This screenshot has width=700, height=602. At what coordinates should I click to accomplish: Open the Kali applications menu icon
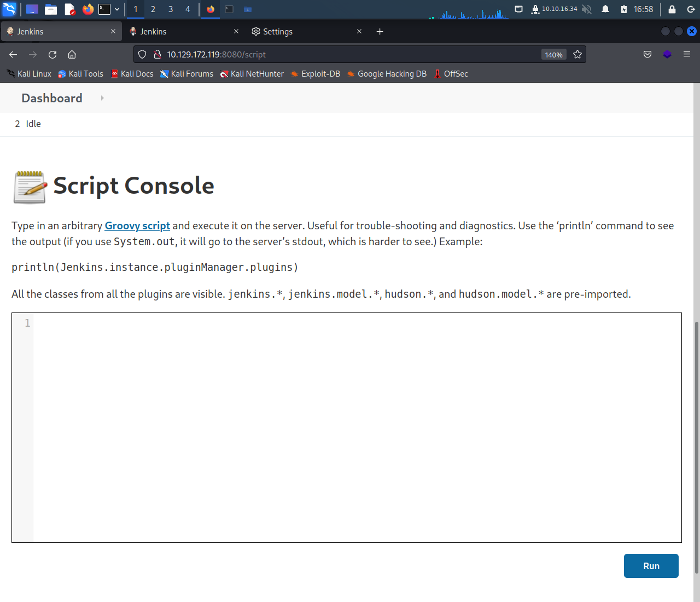coord(9,9)
